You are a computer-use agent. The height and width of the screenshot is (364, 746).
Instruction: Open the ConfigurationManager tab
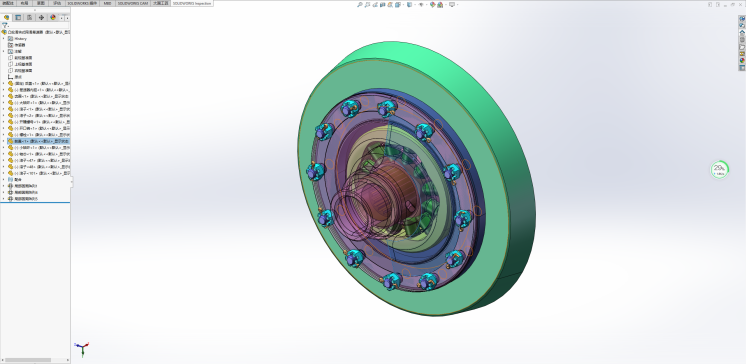(x=29, y=18)
